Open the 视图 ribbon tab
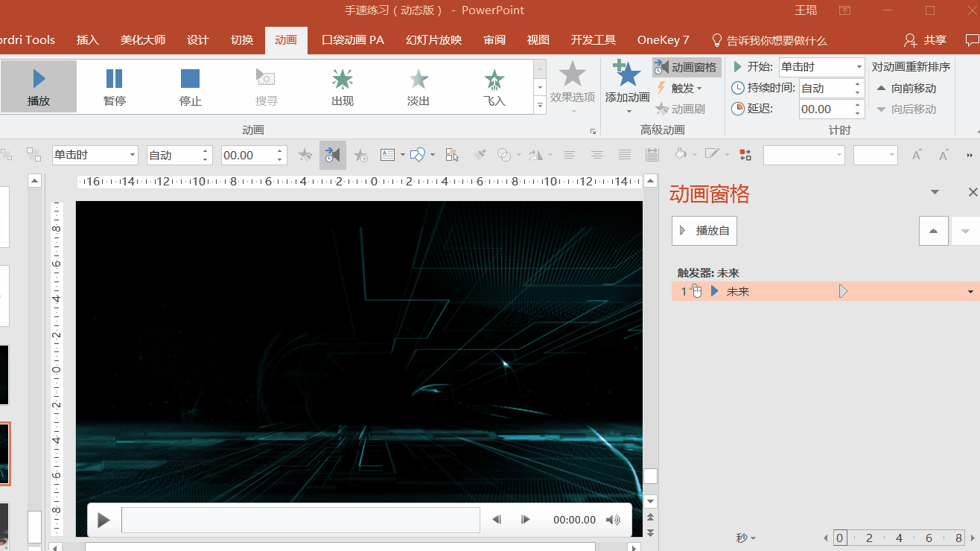Image resolution: width=980 pixels, height=551 pixels. point(538,40)
